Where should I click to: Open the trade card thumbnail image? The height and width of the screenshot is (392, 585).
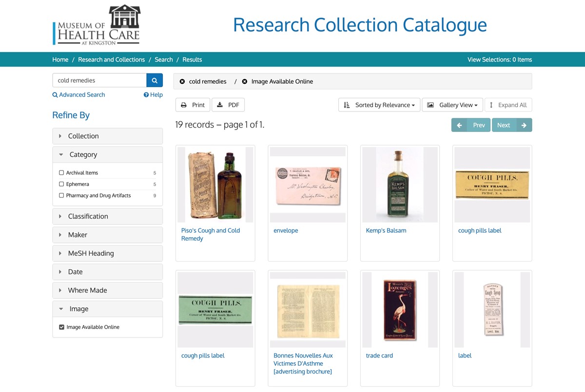pos(400,309)
